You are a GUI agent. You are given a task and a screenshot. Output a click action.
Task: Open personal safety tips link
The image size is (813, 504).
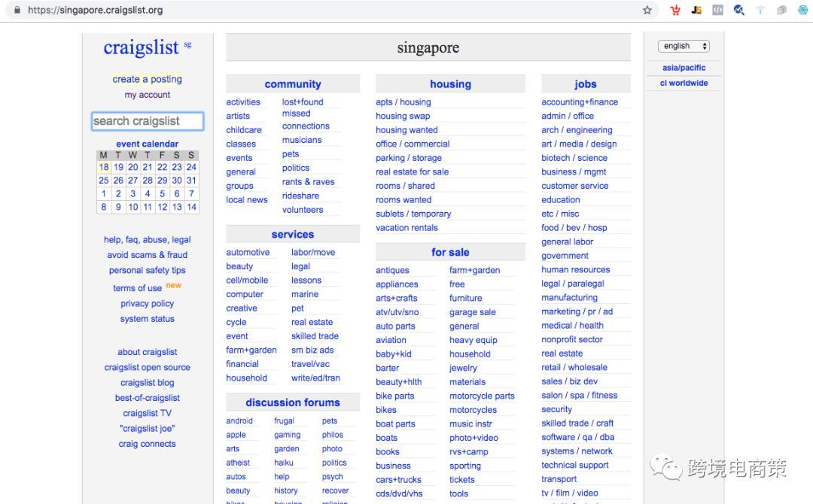pyautogui.click(x=148, y=270)
